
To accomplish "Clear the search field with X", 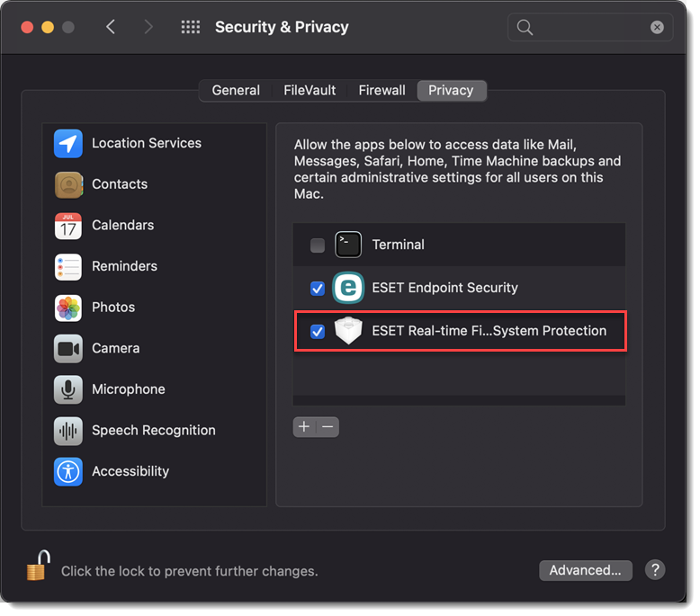I will (x=657, y=27).
